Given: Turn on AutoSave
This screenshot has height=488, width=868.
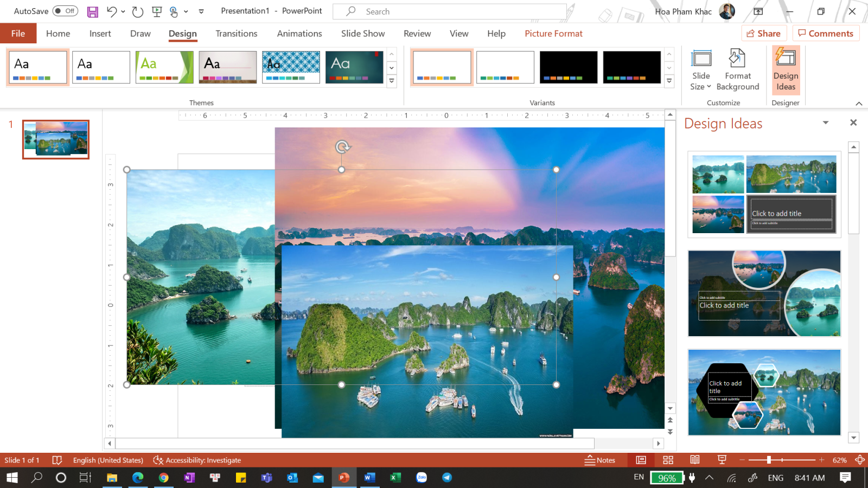Looking at the screenshot, I should tap(65, 10).
